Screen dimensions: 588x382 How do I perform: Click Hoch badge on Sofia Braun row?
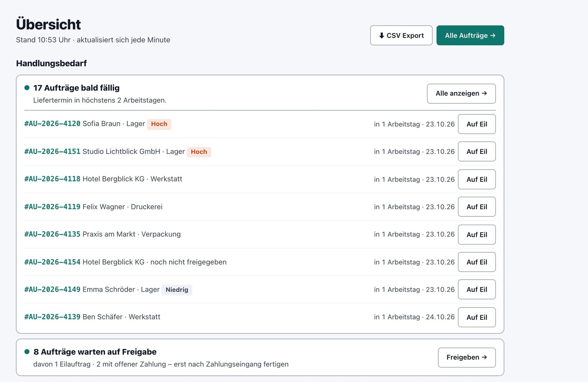159,124
